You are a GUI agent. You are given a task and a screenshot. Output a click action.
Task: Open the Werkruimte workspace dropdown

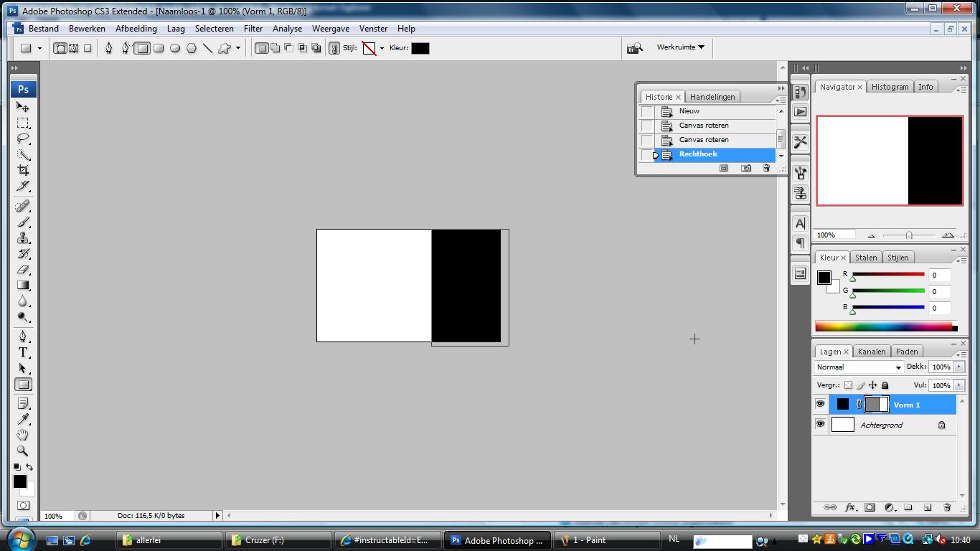pos(680,47)
